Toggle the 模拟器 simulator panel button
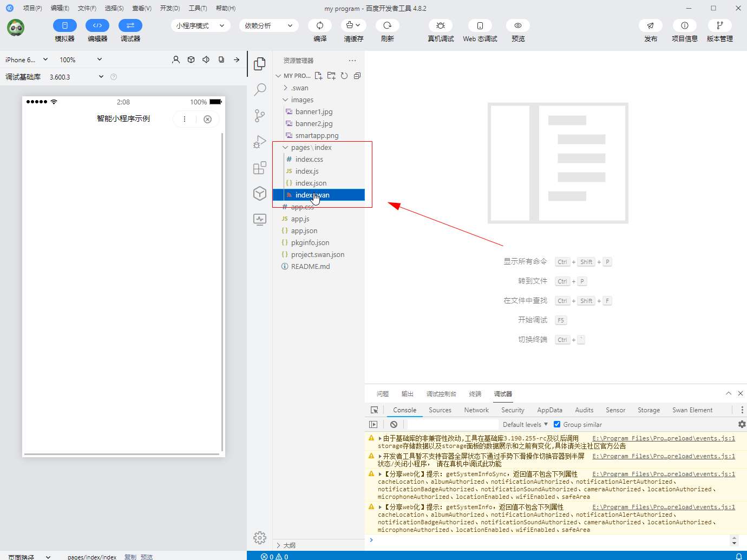 coord(65,25)
